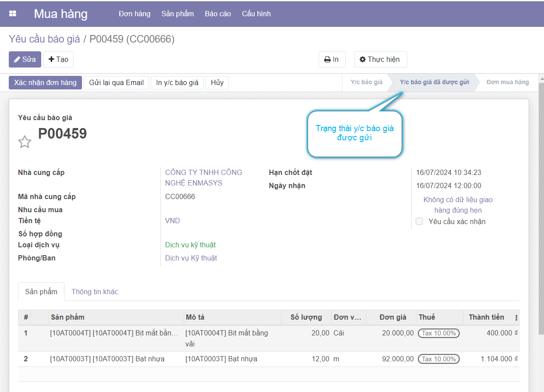The width and height of the screenshot is (544, 392).
Task: Open the Thực hiện gear dropdown
Action: [380, 60]
